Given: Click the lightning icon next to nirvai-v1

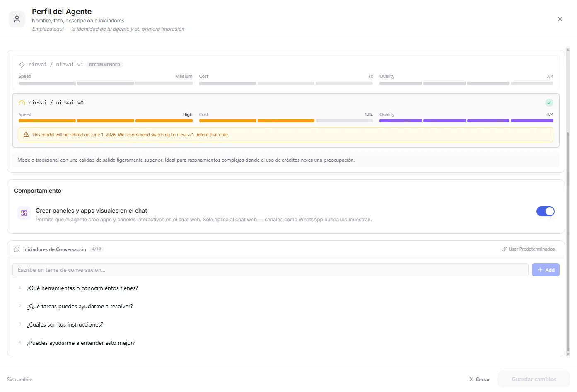Looking at the screenshot, I should coord(22,65).
